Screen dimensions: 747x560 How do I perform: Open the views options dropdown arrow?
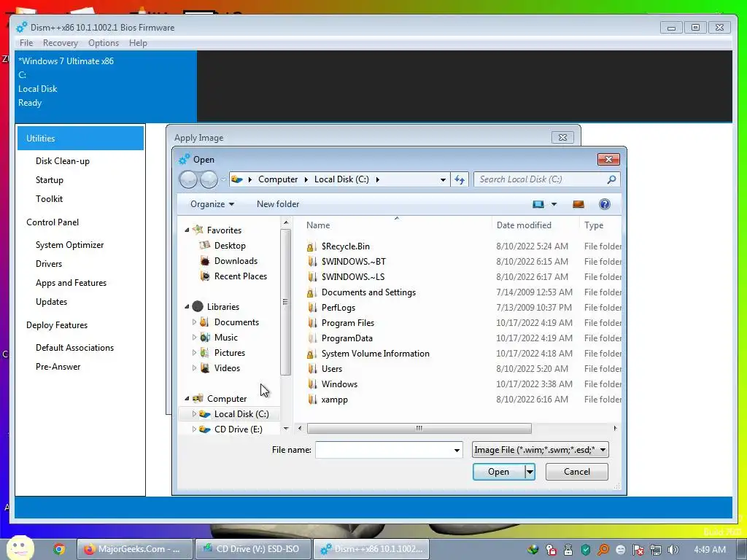[554, 204]
